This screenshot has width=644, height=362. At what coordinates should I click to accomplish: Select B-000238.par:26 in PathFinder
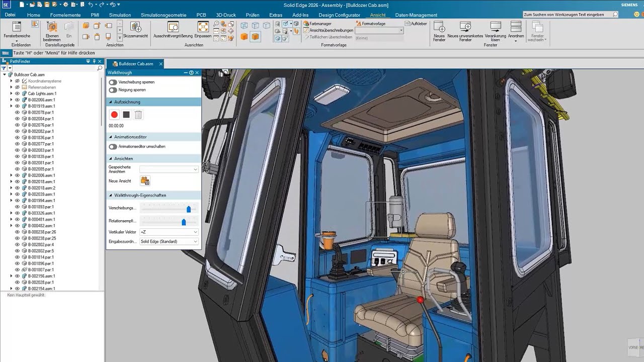[42, 232]
